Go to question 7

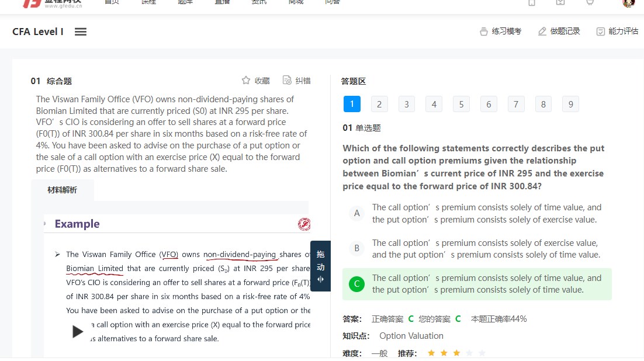click(x=516, y=105)
